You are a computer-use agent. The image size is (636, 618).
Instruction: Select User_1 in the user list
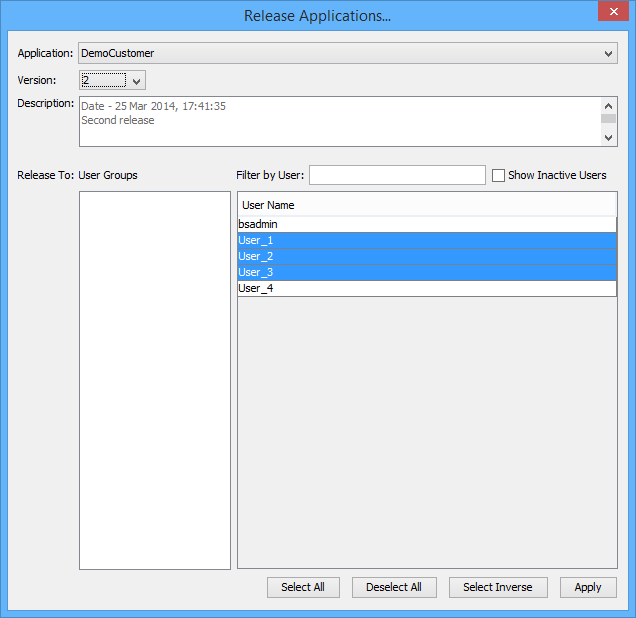pyautogui.click(x=426, y=241)
